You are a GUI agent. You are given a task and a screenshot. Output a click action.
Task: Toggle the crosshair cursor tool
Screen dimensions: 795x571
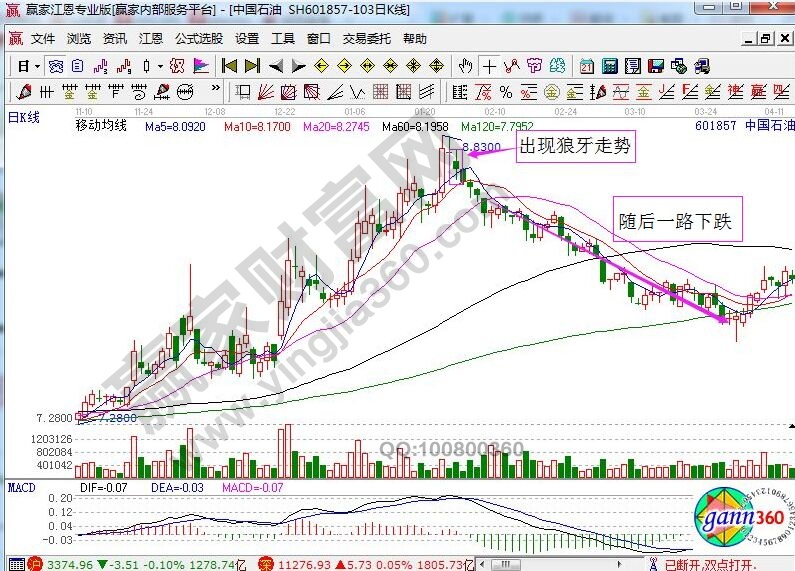pos(488,66)
